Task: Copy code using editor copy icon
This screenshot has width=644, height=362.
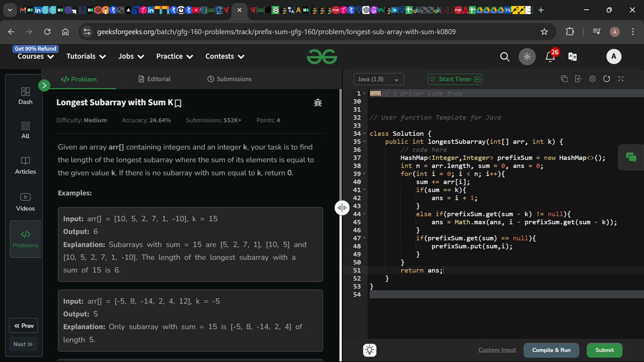Action: pyautogui.click(x=564, y=79)
